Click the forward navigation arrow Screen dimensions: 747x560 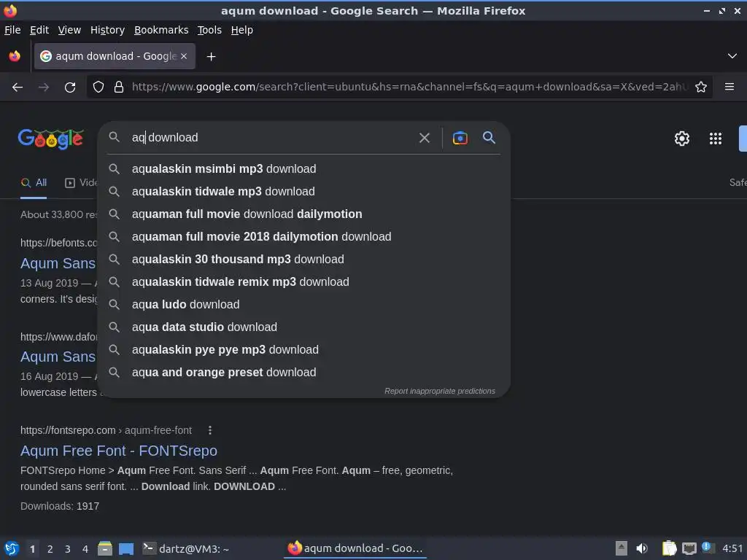pyautogui.click(x=44, y=87)
